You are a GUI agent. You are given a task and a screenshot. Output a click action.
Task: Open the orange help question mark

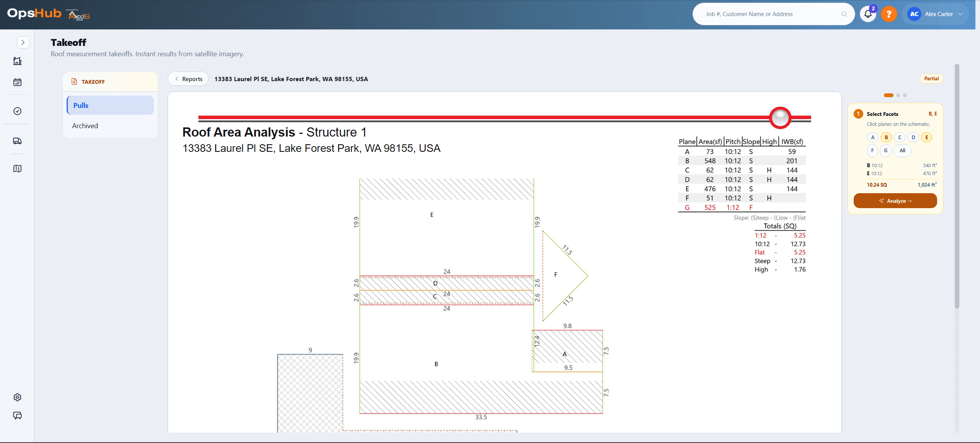(x=889, y=14)
